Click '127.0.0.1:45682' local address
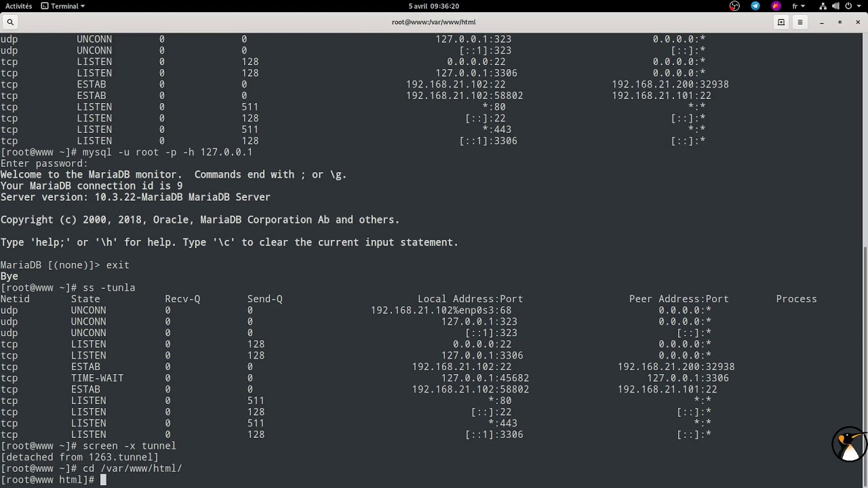The height and width of the screenshot is (488, 868). (x=486, y=378)
